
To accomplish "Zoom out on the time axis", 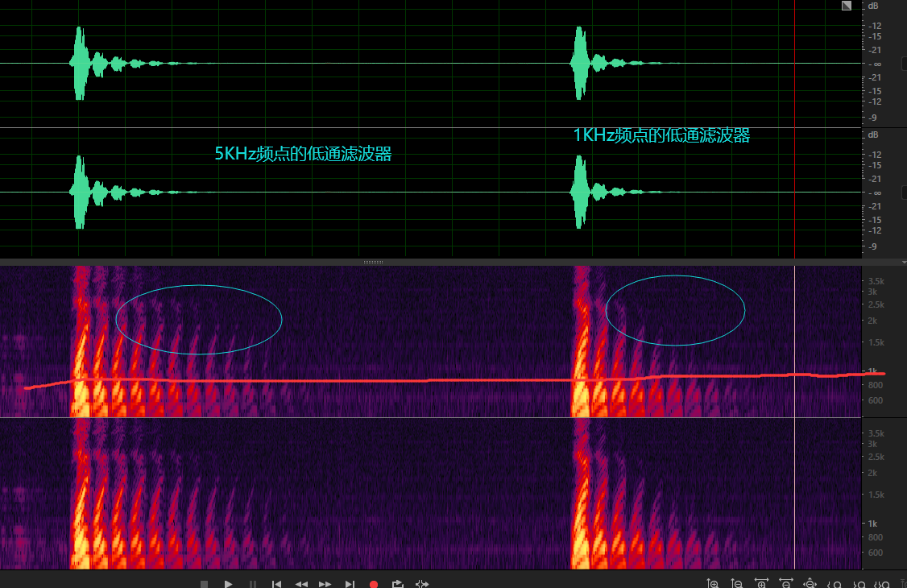I will (x=785, y=584).
